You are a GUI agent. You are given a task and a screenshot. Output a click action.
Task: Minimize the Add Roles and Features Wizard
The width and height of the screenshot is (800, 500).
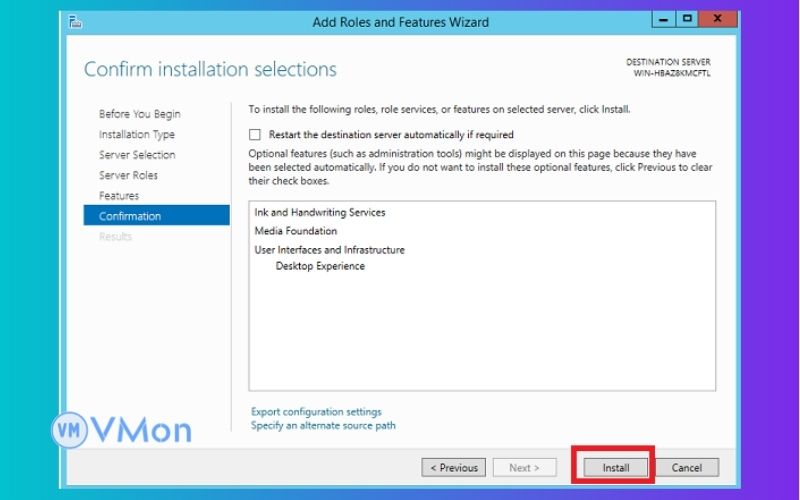663,19
